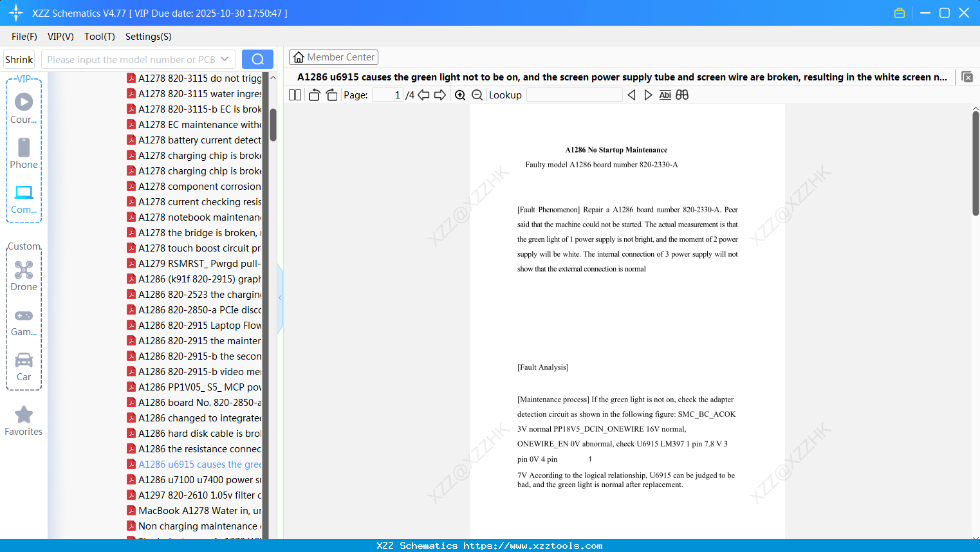
Task: Close the document tab icon at right
Action: coord(967,77)
